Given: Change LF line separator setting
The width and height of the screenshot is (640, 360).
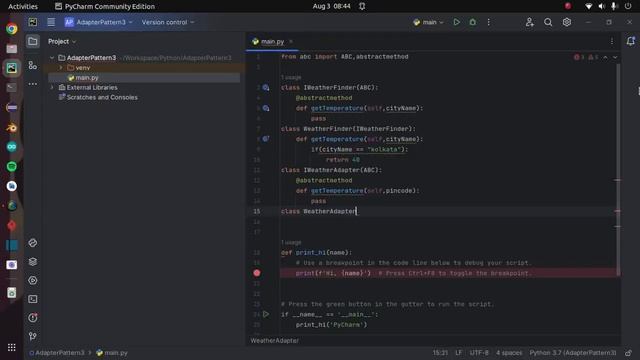Looking at the screenshot, I should click(459, 353).
